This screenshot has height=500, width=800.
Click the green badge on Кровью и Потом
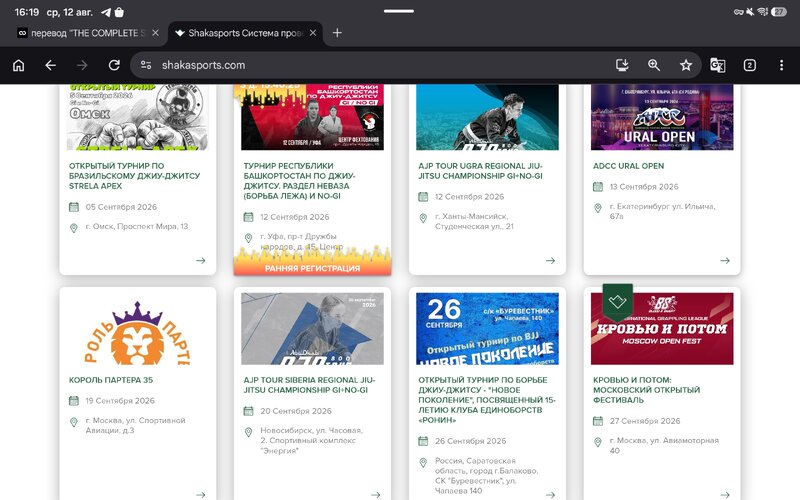tap(617, 302)
